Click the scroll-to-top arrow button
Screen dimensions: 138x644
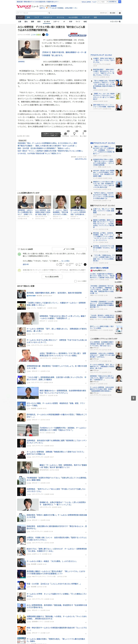pos(133,398)
